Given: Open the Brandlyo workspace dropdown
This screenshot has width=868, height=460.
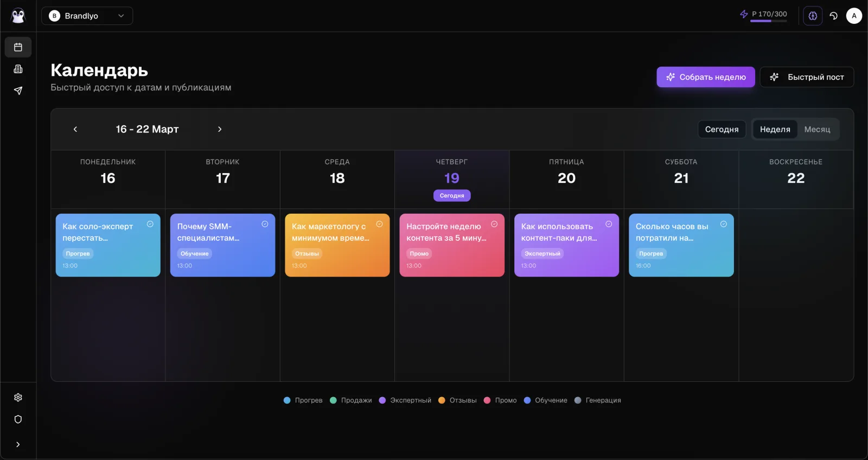Looking at the screenshot, I should (87, 16).
